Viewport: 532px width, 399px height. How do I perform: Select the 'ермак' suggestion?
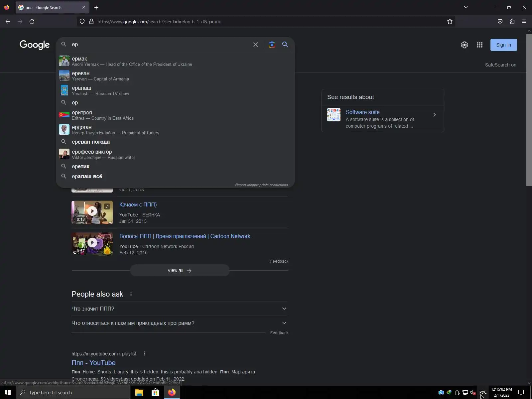175,61
